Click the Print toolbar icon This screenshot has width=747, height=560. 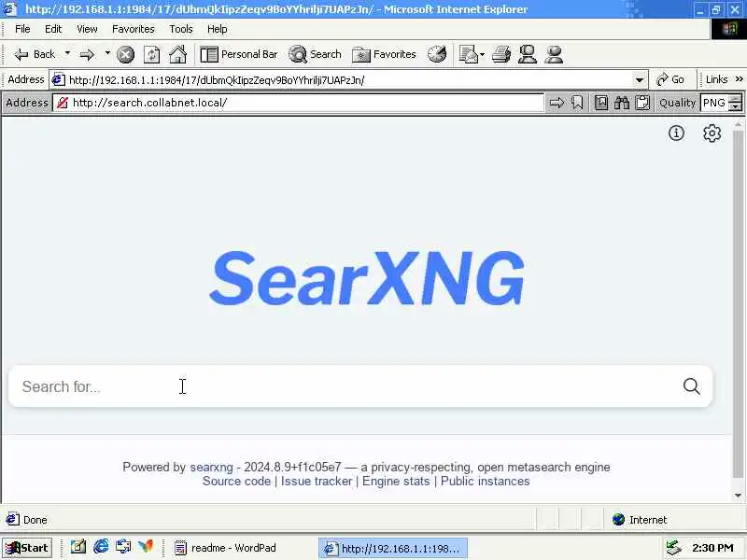tap(501, 55)
